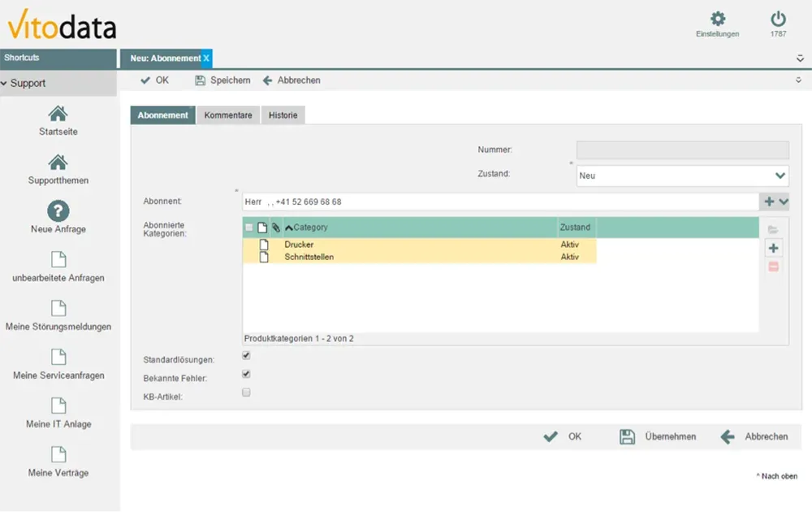Switch to Historie tab
Viewport: 812px width, 512px height.
pos(283,115)
